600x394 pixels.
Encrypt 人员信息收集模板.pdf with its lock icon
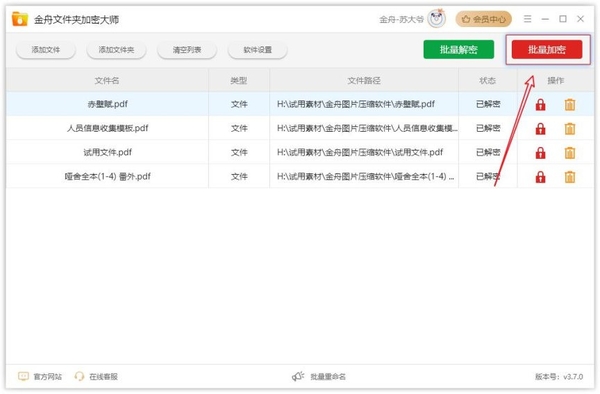pyautogui.click(x=540, y=129)
